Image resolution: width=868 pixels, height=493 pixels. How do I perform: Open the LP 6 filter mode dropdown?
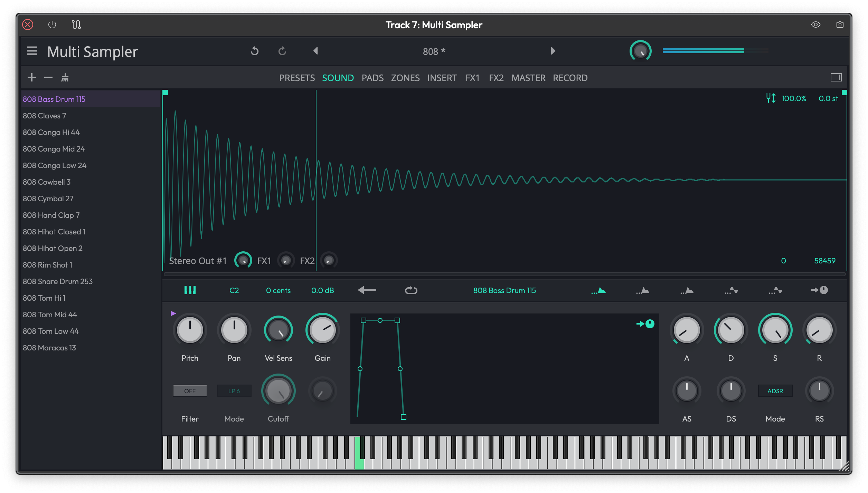click(234, 391)
